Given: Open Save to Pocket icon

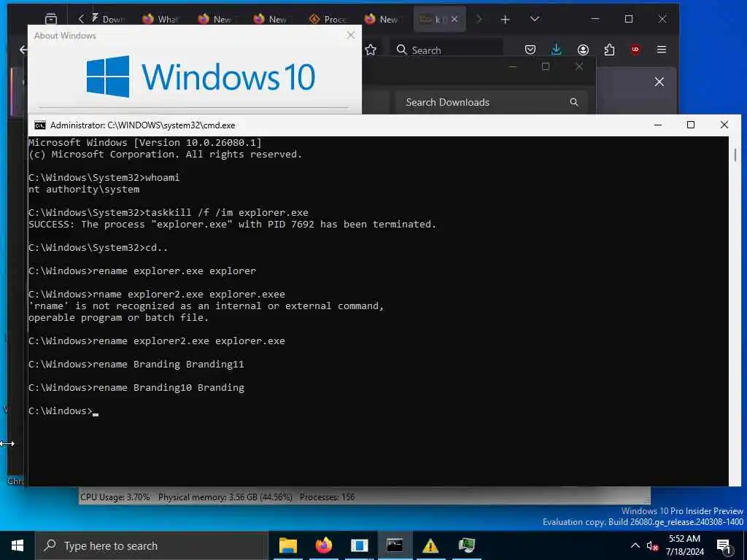Looking at the screenshot, I should pos(530,50).
